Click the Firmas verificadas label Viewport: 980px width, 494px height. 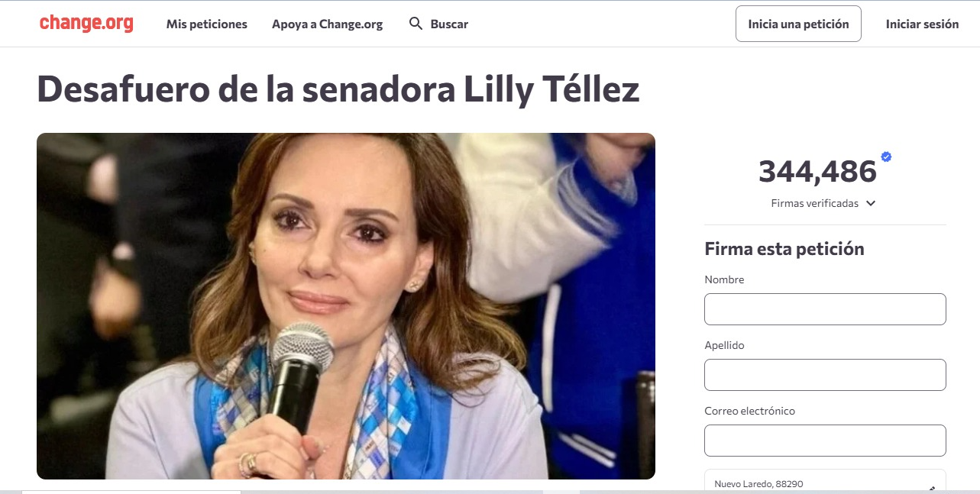click(x=814, y=204)
